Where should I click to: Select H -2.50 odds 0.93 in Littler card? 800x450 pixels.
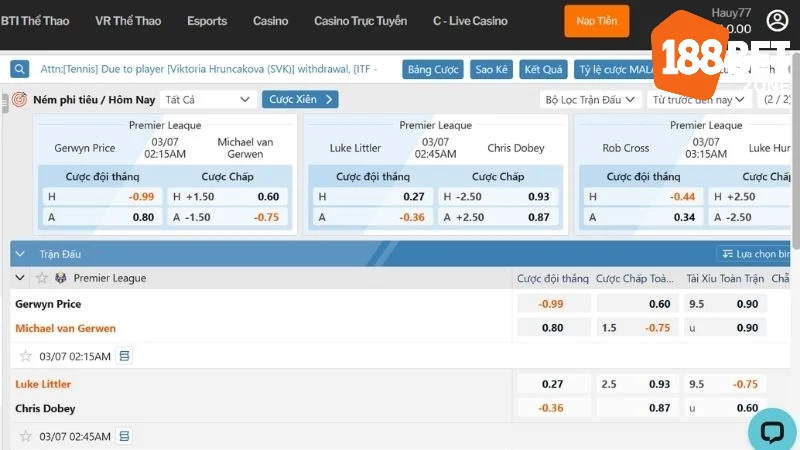497,196
